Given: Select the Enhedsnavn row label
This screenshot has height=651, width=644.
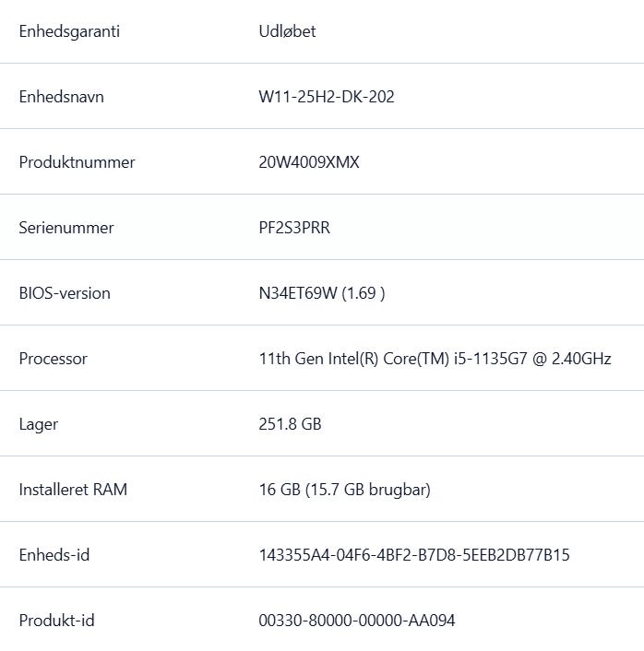Looking at the screenshot, I should (62, 97).
